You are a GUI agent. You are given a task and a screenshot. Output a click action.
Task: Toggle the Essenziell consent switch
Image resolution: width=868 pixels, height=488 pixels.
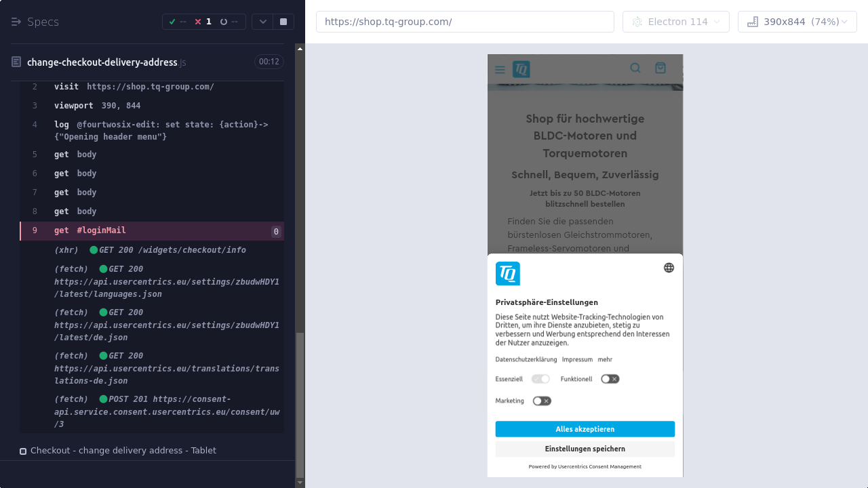pos(540,379)
